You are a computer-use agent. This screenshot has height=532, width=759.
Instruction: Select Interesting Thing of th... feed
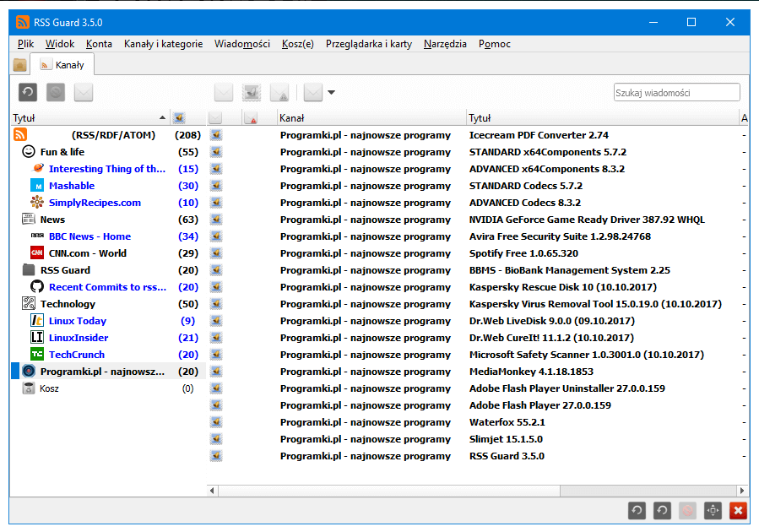[x=107, y=169]
